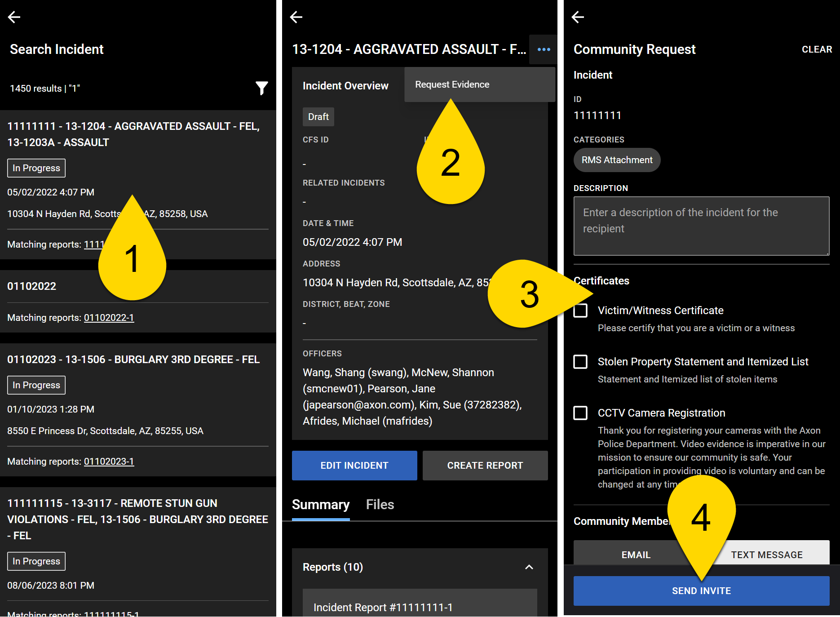Switch to the Files tab
840x617 pixels.
[x=380, y=505]
